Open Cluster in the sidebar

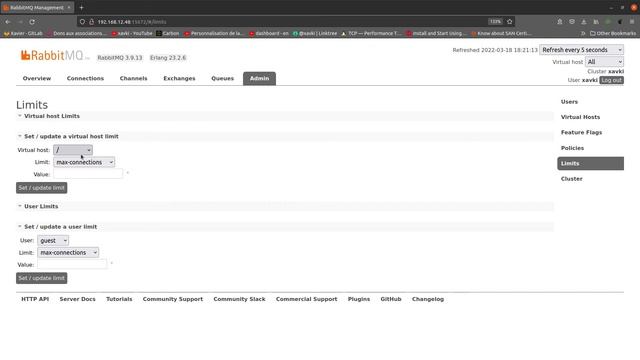pos(571,179)
